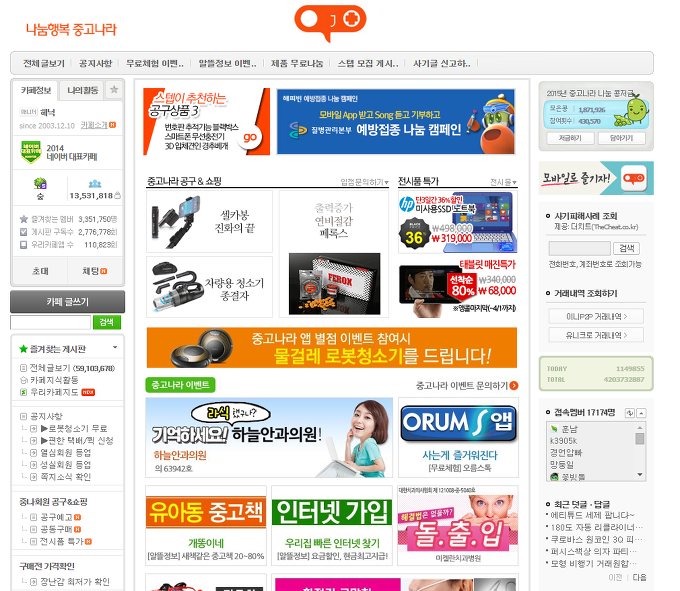Click the Naver 대표카페 shield badge
Screen dimensions: 680x591
(31, 152)
